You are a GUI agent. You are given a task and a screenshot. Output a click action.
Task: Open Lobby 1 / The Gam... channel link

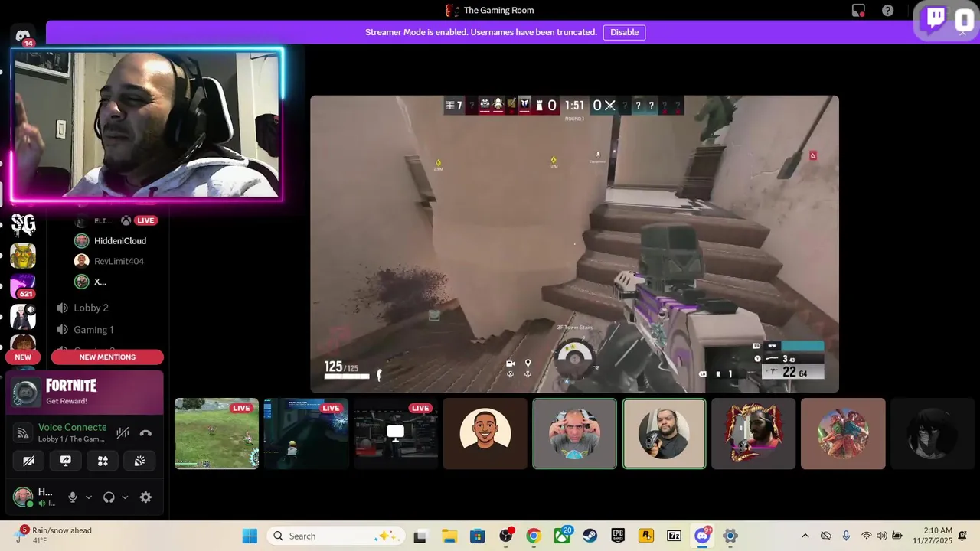71,439
